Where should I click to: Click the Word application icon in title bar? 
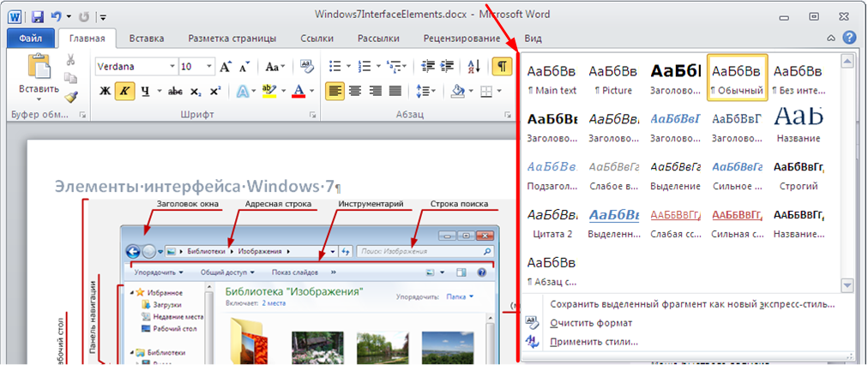pos(15,16)
